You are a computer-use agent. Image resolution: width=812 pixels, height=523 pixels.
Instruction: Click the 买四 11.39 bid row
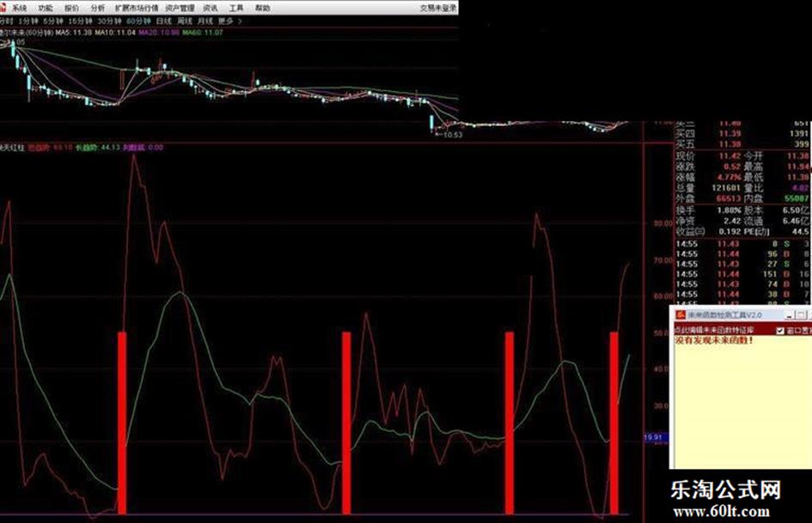(742, 134)
